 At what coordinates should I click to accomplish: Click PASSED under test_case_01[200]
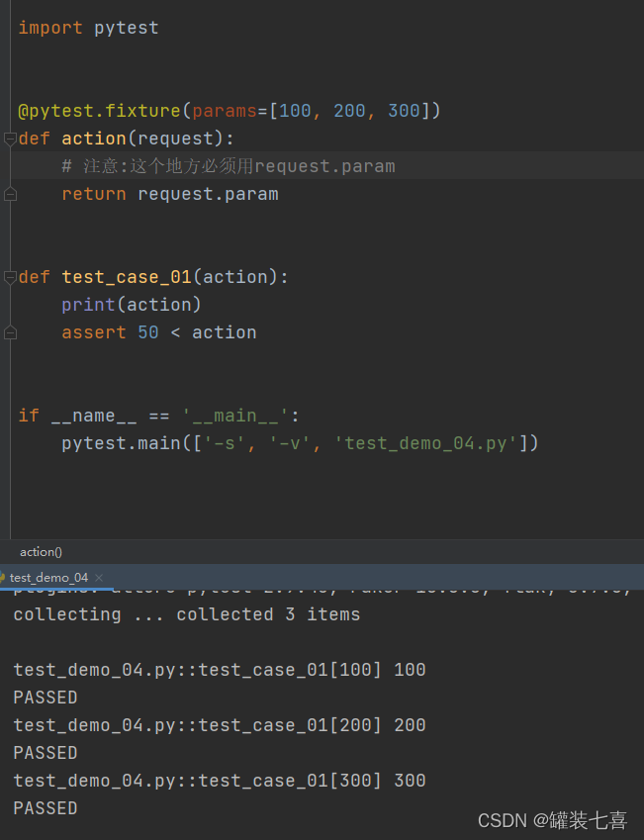pyautogui.click(x=46, y=753)
